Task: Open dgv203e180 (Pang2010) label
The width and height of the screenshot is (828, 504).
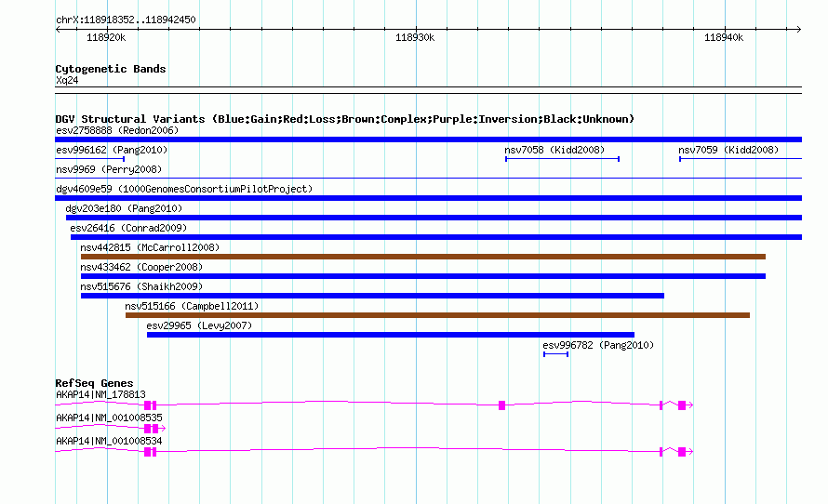Action: (x=124, y=208)
